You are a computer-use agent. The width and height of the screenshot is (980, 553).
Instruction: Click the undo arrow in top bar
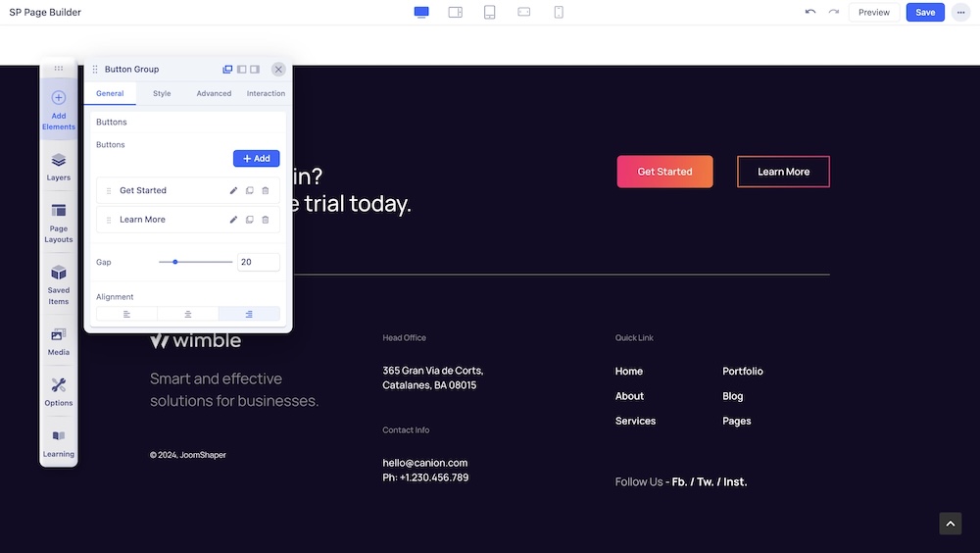[809, 12]
